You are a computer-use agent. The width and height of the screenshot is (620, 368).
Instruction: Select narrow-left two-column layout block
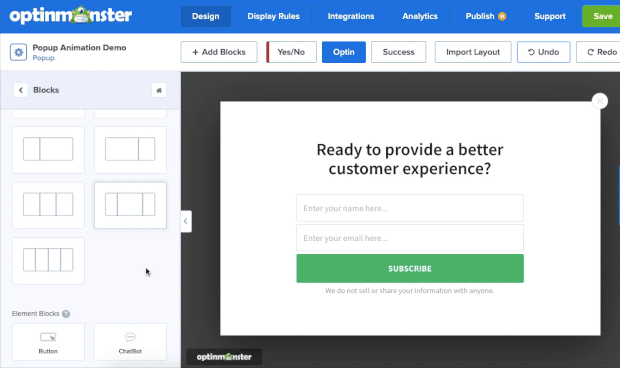(48, 149)
